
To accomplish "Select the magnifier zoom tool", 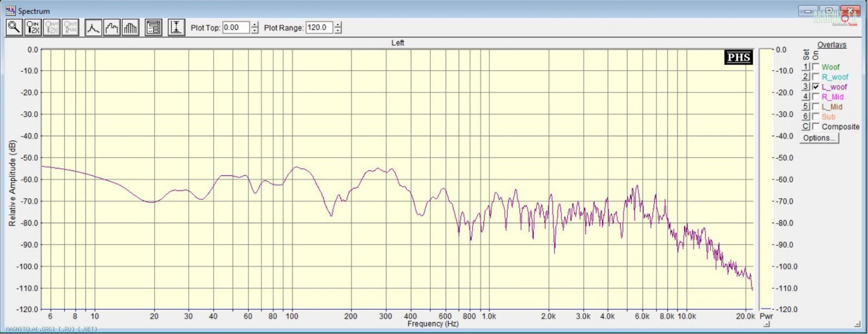I will pos(14,27).
